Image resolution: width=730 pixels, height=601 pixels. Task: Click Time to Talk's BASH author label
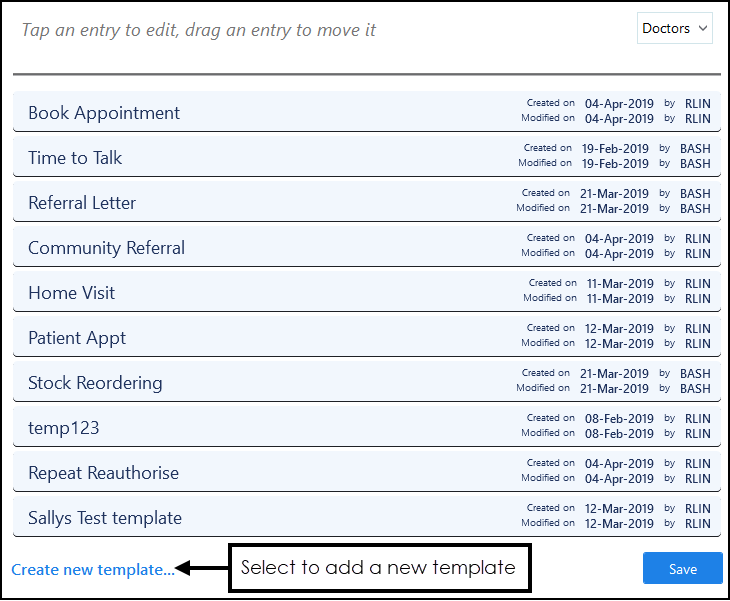695,148
